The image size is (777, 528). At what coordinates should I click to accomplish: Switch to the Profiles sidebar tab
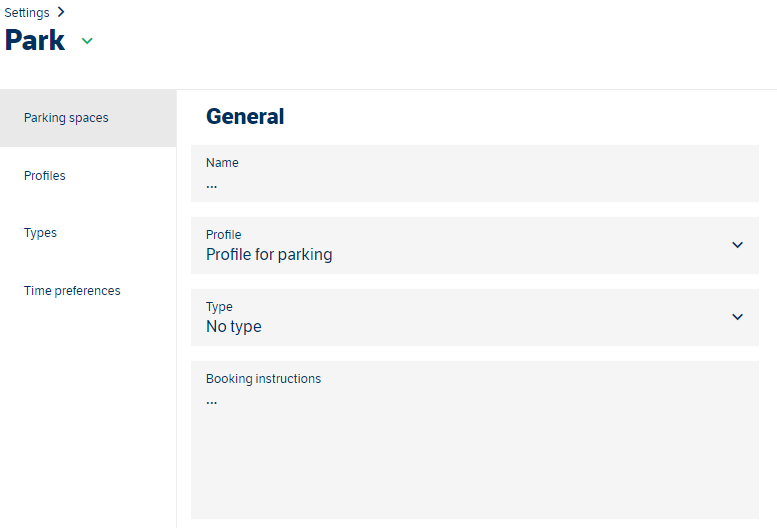click(45, 176)
